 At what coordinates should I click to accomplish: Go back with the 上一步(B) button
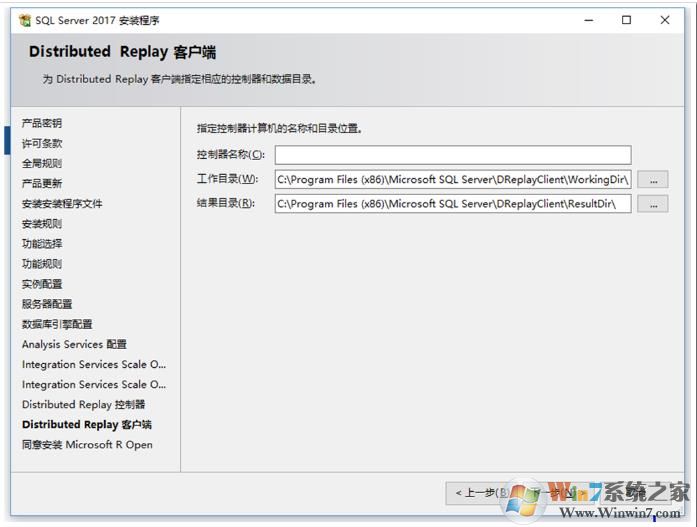(x=482, y=493)
